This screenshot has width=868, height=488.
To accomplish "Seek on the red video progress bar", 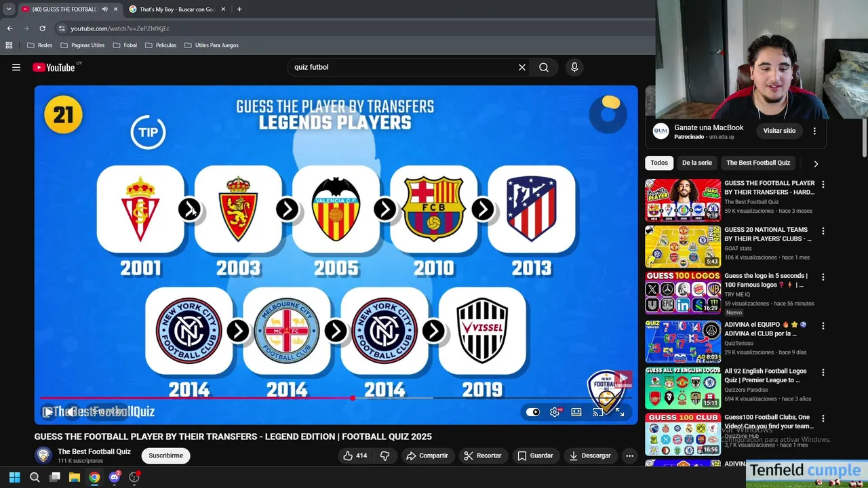I will [336, 398].
